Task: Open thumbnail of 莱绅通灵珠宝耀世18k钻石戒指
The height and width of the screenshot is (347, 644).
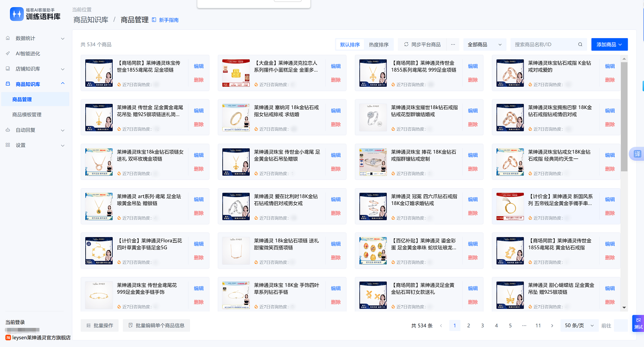Action: 373,118
